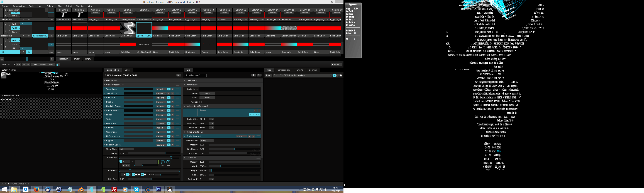Open composition settings gear menu
The height and width of the screenshot is (193, 644).
coord(179,75)
